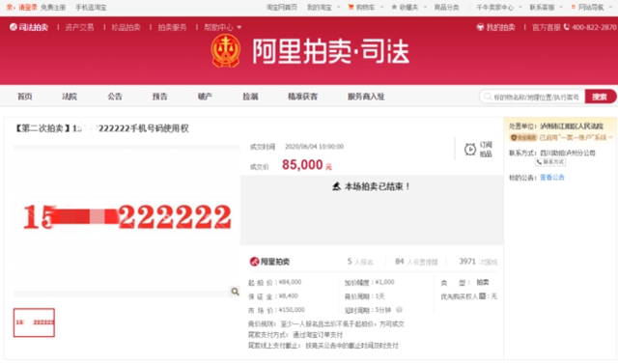This screenshot has width=618, height=364.
Task: Click the 商品分类 link
Action: [x=446, y=7]
